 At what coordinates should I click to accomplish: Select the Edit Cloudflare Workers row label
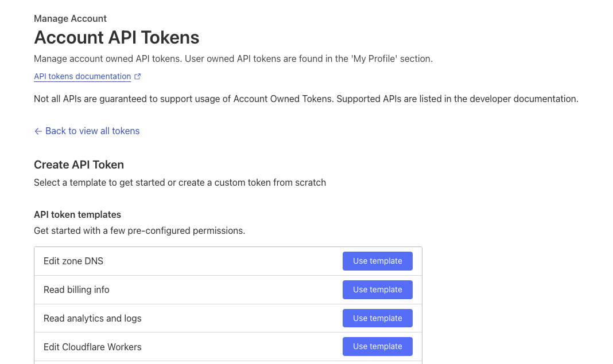coord(92,347)
